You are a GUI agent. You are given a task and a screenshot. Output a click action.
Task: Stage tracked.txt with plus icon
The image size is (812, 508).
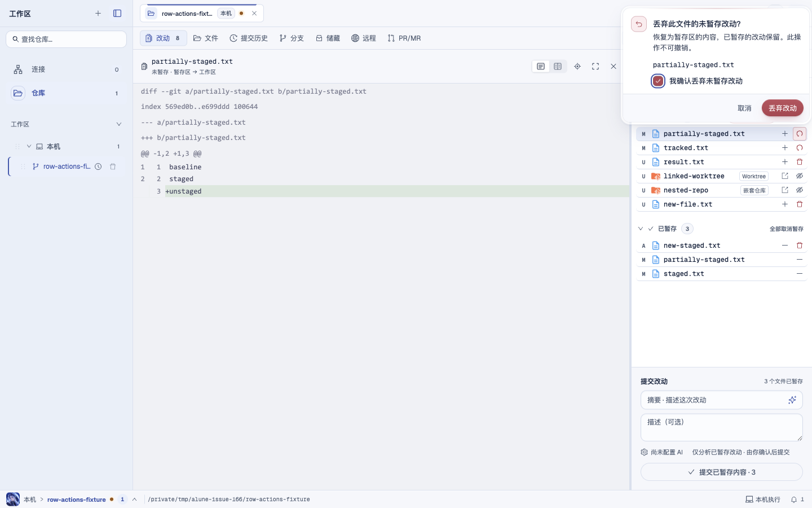(x=785, y=148)
